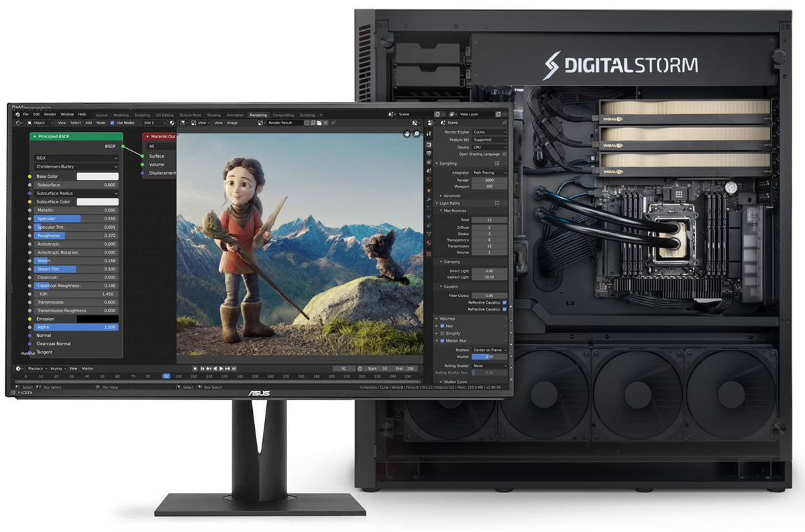
Task: Disable Reflective Caustics checkbox
Action: click(504, 303)
